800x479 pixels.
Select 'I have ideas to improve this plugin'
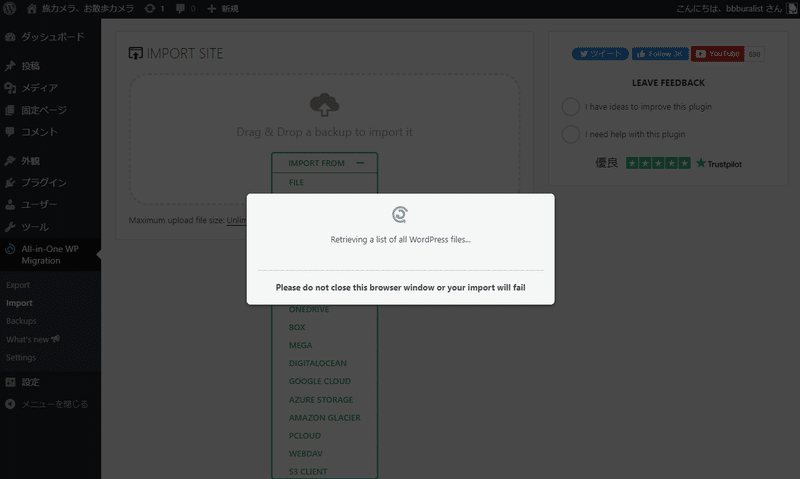pyautogui.click(x=570, y=107)
